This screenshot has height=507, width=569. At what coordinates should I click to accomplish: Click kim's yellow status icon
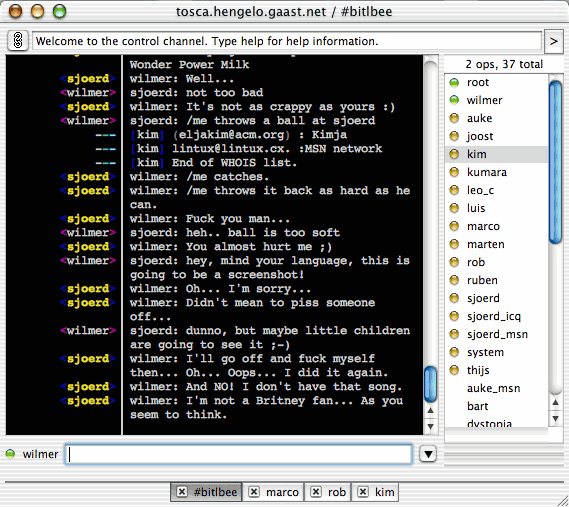[x=454, y=154]
